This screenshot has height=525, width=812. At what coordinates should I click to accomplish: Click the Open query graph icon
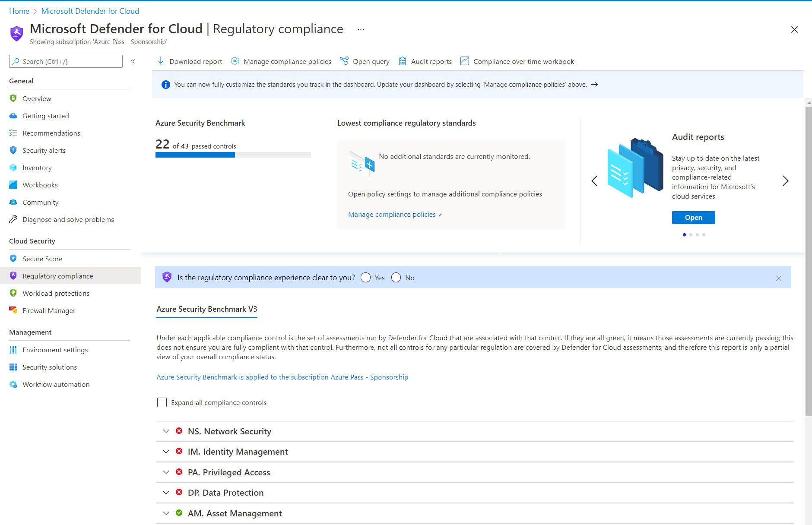pos(344,61)
